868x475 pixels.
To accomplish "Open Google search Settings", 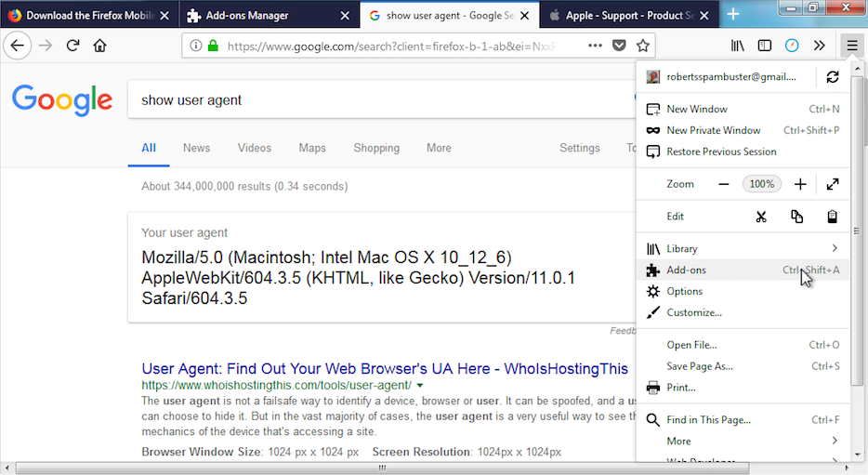I will [580, 148].
